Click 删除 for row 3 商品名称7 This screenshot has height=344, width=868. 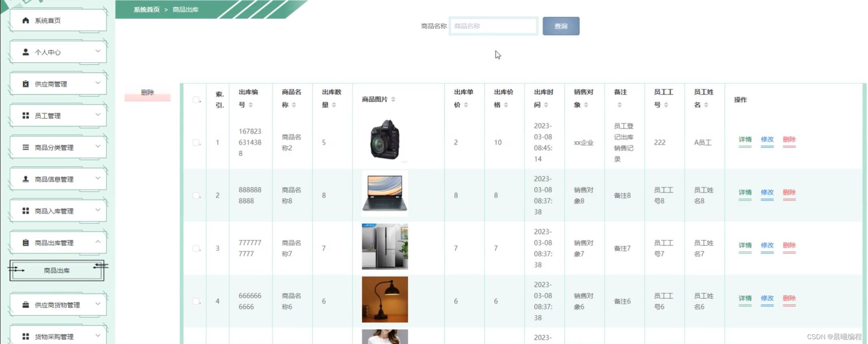click(789, 245)
